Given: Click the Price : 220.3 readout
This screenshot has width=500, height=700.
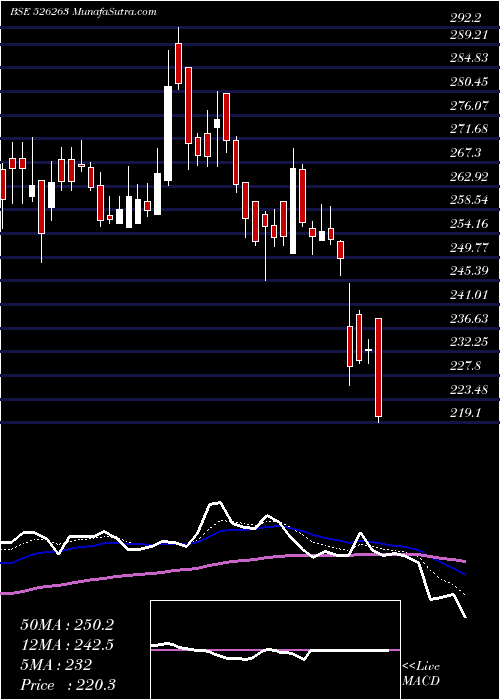Looking at the screenshot, I should point(70,685).
